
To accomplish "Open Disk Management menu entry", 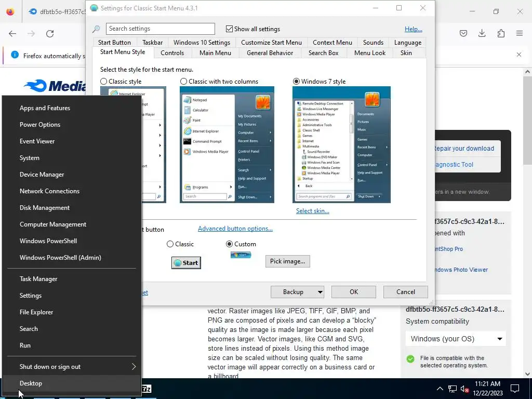I will (72, 208).
